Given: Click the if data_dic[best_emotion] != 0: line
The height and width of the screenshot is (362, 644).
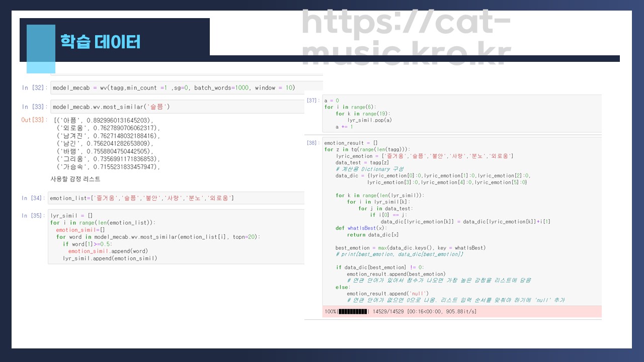Looking at the screenshot, I should [x=380, y=267].
